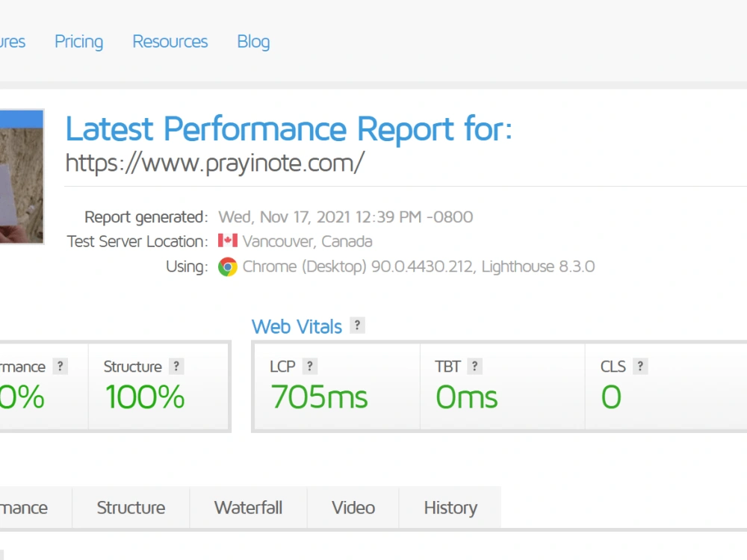Click the TBT 0ms value

[467, 397]
